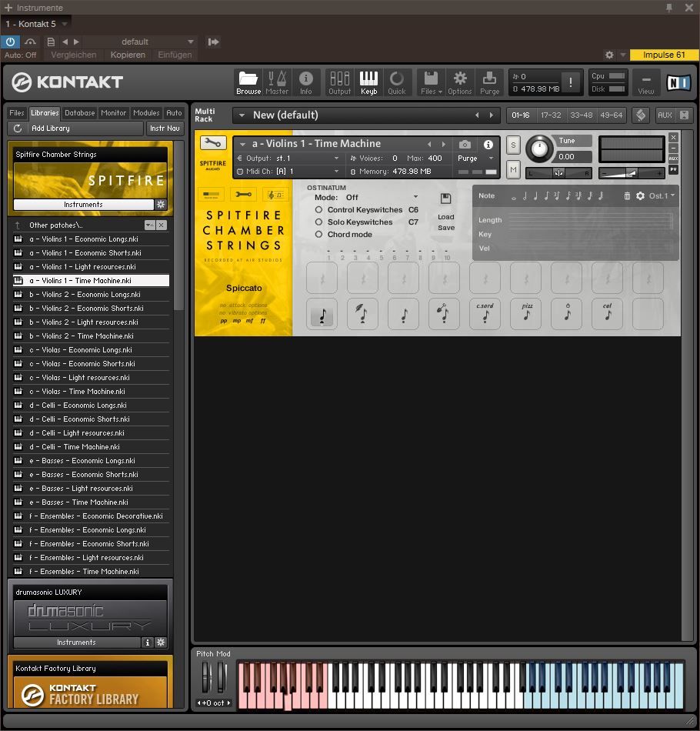Switch to the Monitor tab
Screen dimensions: 700x731
pos(113,113)
